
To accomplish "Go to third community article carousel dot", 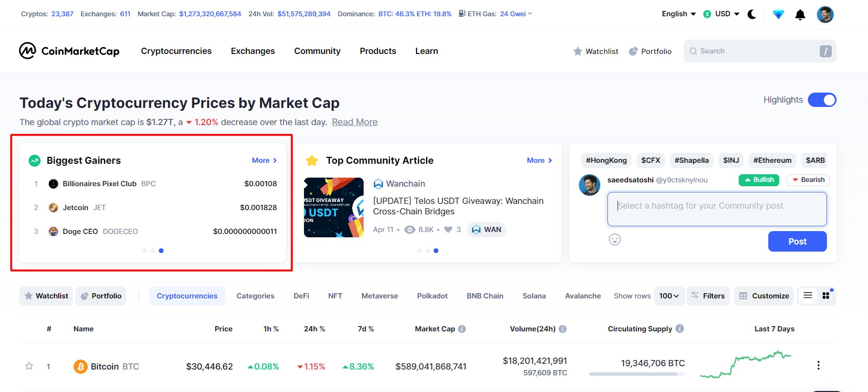I will (x=436, y=251).
